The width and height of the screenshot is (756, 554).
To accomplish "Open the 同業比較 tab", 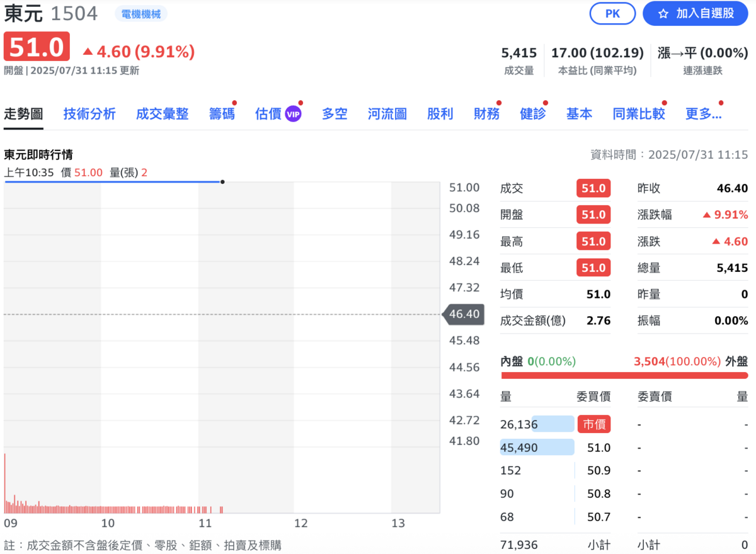I will tap(639, 114).
